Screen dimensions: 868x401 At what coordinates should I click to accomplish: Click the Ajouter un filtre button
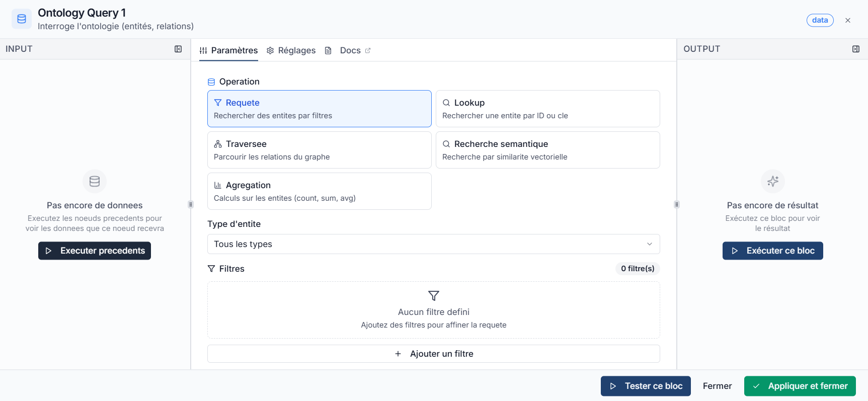click(x=433, y=354)
